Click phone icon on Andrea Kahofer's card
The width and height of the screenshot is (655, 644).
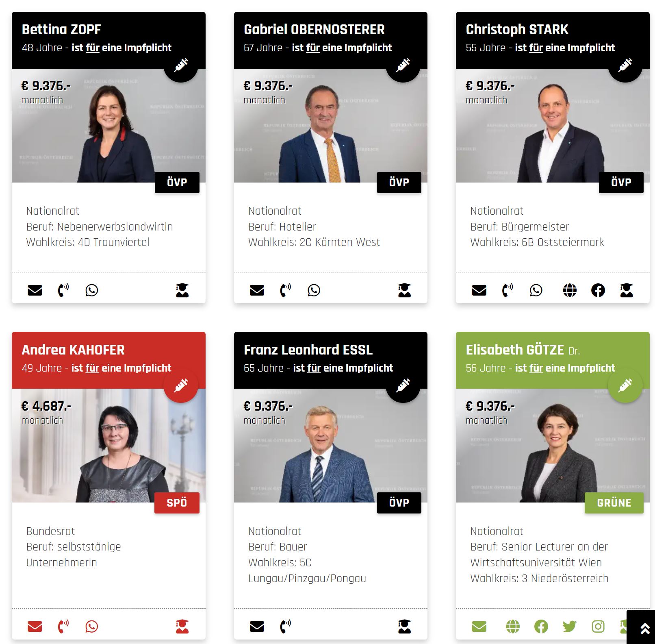(63, 627)
